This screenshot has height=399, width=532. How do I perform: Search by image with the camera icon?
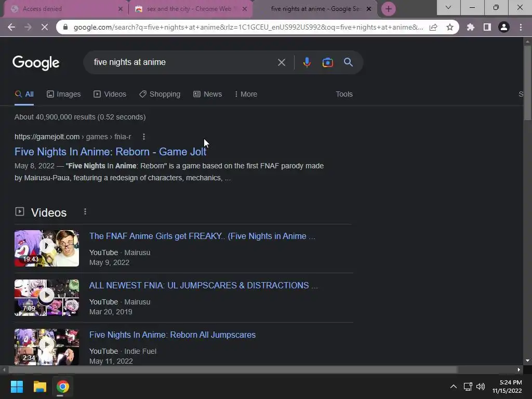pyautogui.click(x=327, y=62)
